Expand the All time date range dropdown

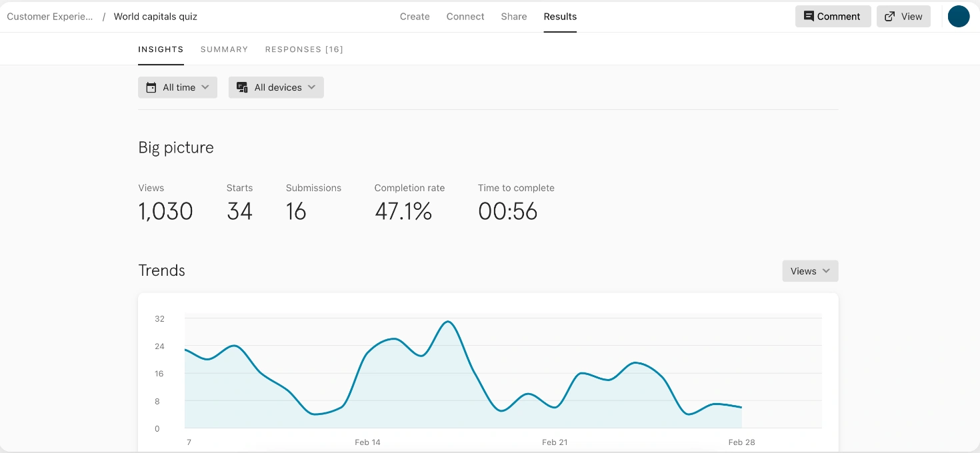177,87
